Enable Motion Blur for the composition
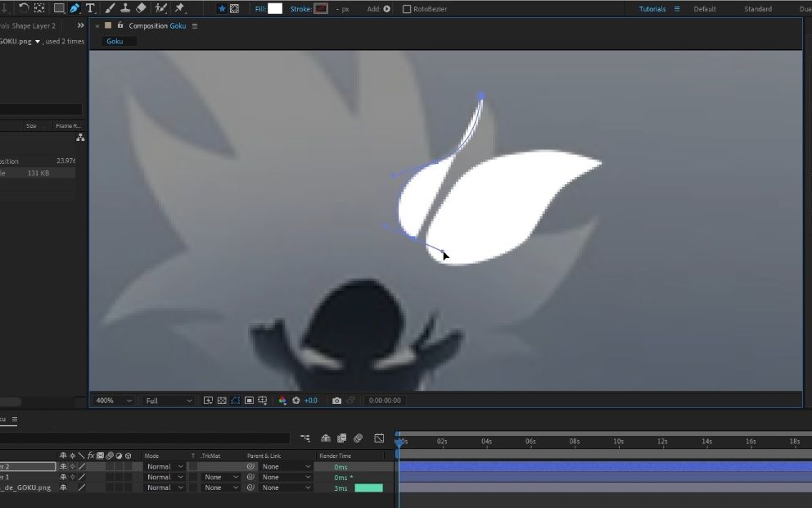812x508 pixels. click(x=358, y=438)
